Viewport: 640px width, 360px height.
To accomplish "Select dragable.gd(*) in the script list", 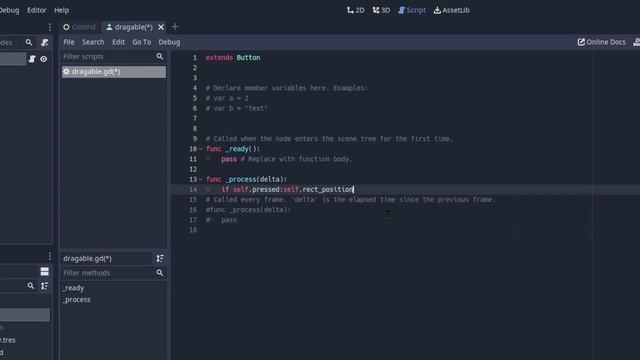I will (x=114, y=72).
